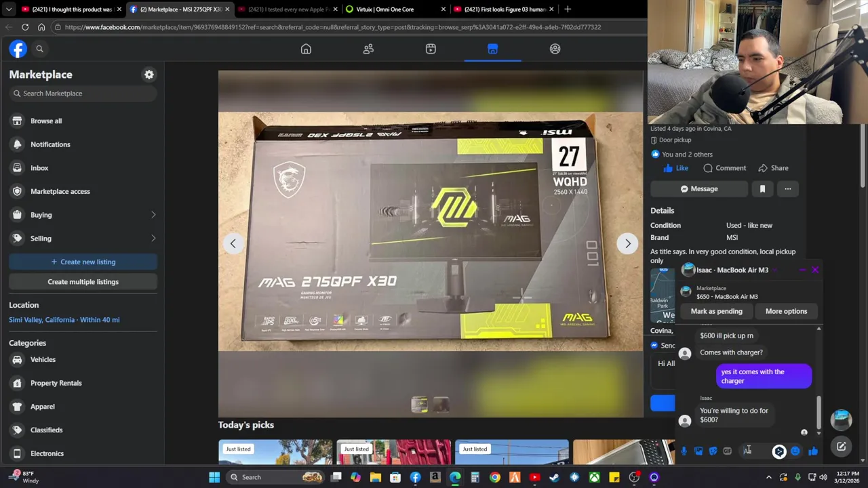This screenshot has width=868, height=488.
Task: Open Marketplace Notifications
Action: [x=83, y=144]
